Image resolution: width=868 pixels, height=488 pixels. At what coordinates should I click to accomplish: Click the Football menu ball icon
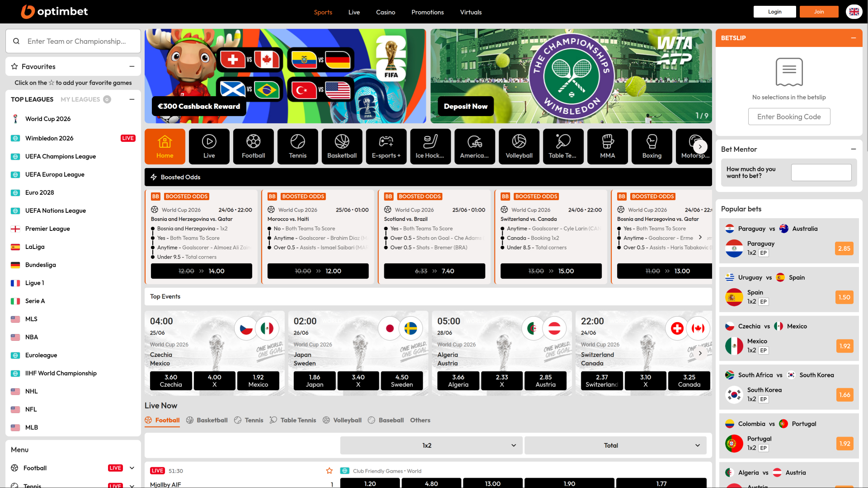point(14,468)
